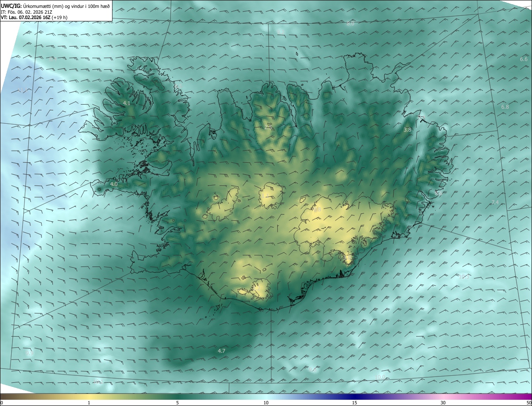Image resolution: width=532 pixels, height=406 pixels.
Task: Pick the dark navy color above the 15 tick
Action: (x=355, y=397)
